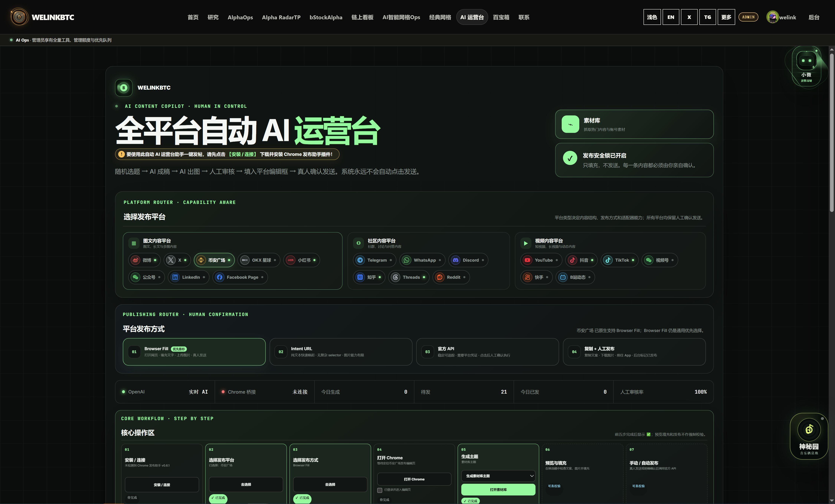Navigate to Alpha RadarTP
The height and width of the screenshot is (504, 835).
coord(281,17)
